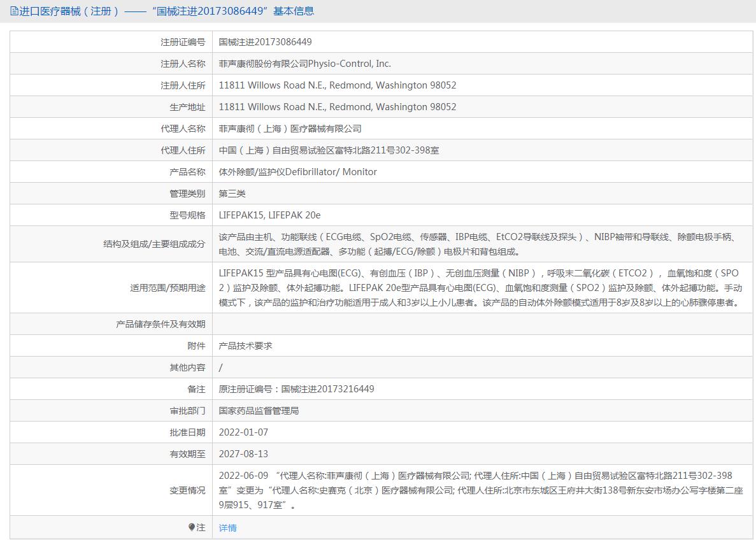Select agent address 中国（上海）自由贸易试验区富特北路211号

[329, 150]
